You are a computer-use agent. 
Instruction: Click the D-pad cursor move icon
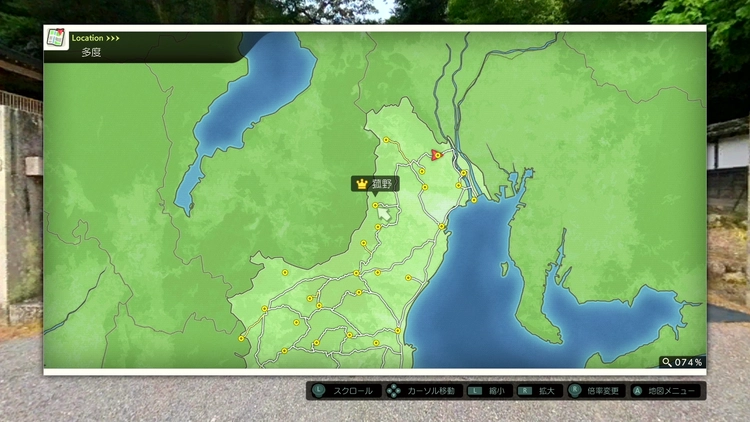395,391
